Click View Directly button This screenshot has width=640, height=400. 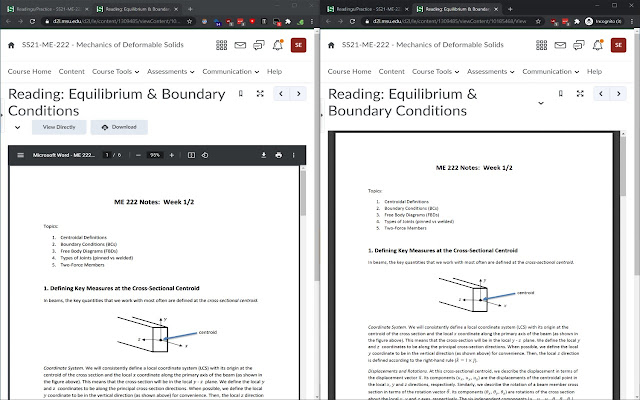point(59,127)
